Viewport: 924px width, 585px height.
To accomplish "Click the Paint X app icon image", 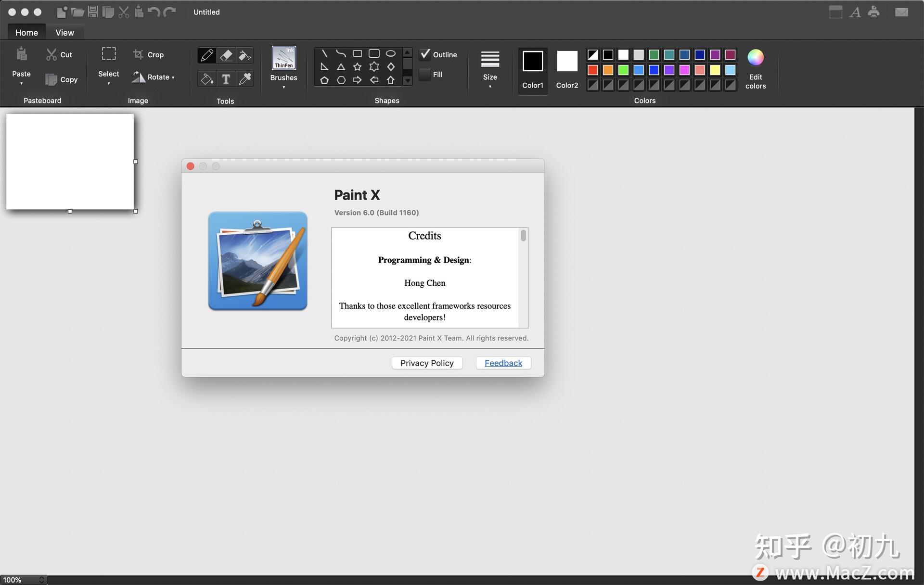I will (257, 261).
